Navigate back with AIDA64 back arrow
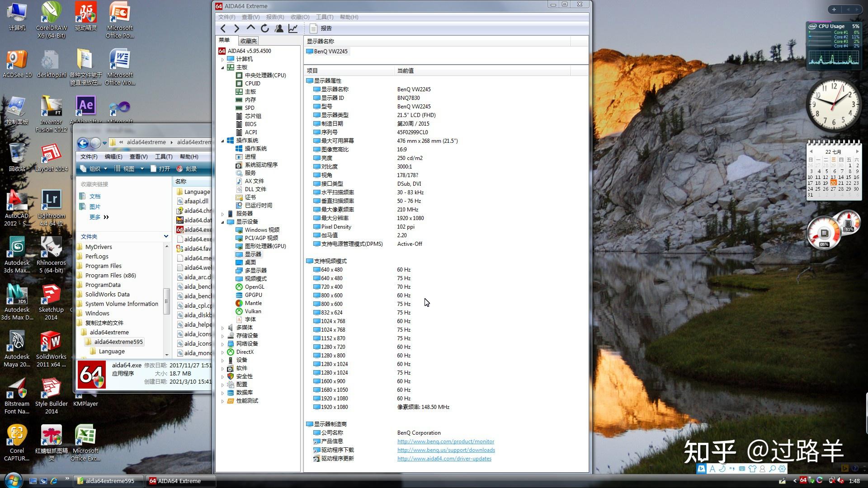Image resolution: width=868 pixels, height=488 pixels. [223, 28]
